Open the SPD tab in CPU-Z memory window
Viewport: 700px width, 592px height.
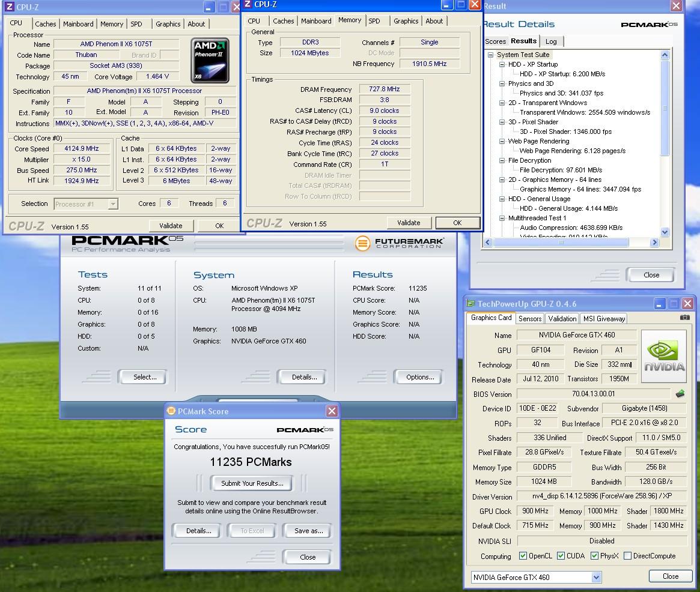click(374, 21)
